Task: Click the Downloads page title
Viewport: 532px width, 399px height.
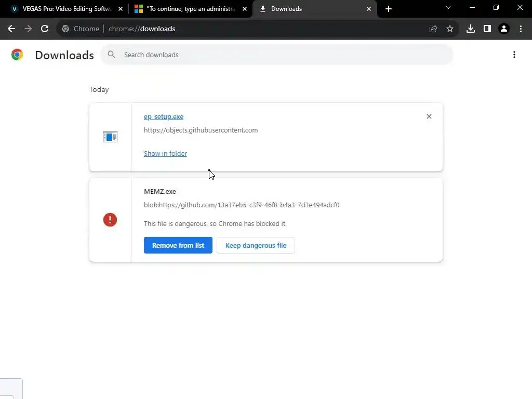Action: coord(64,55)
